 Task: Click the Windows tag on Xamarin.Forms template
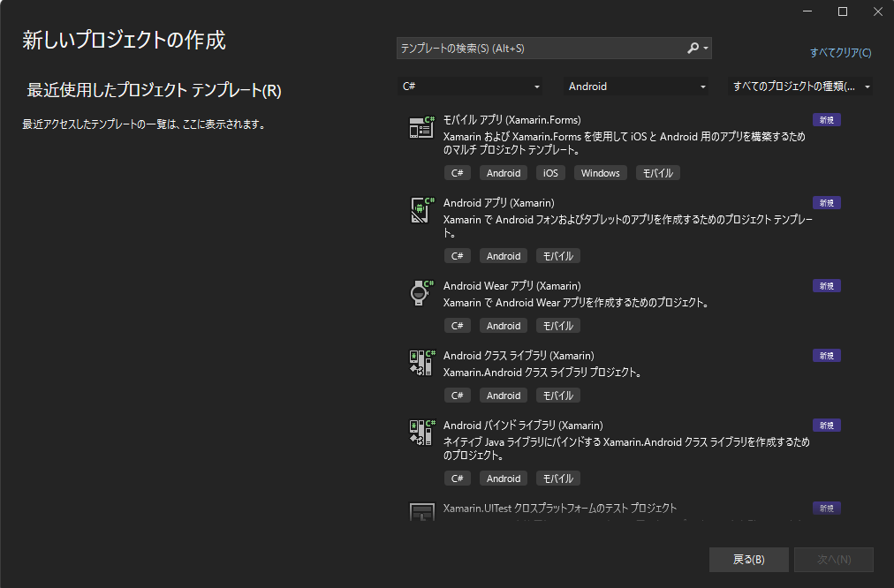[601, 173]
